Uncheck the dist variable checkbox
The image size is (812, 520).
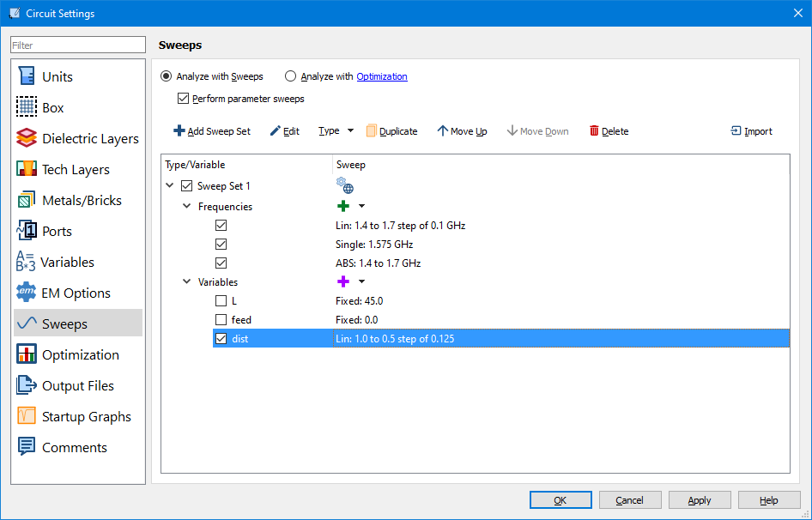(221, 339)
